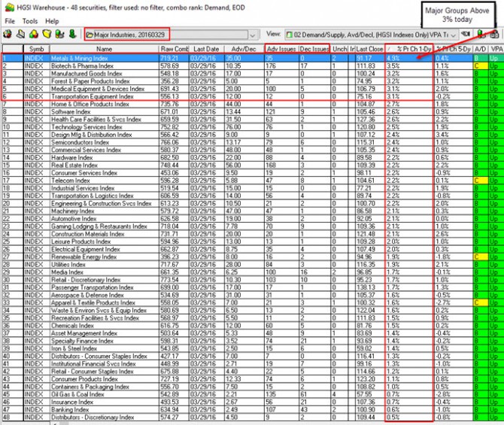Sort by the % Pr Ch 5-Dy column header
Viewport: 504px width, 425px height.
454,49
